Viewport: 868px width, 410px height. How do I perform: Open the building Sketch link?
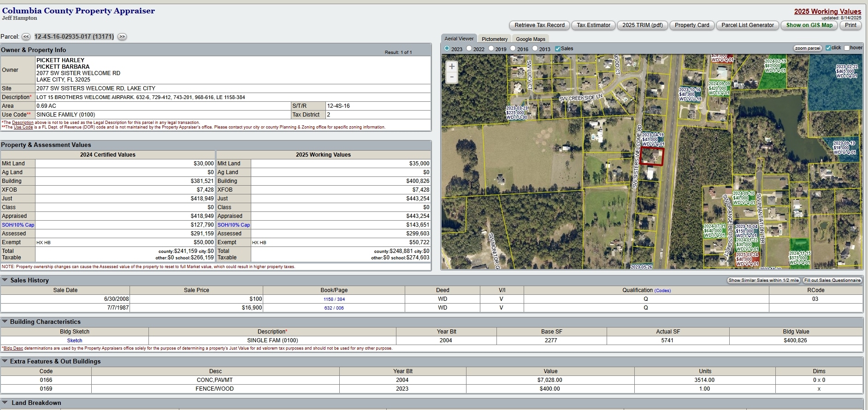75,340
